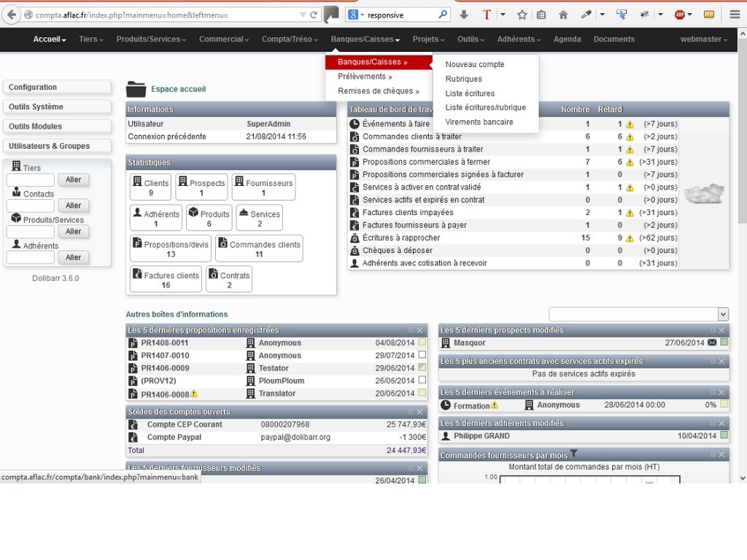Viewport: 747px width, 560px height.
Task: Open the browser downloads arrow icon
Action: coord(463,15)
